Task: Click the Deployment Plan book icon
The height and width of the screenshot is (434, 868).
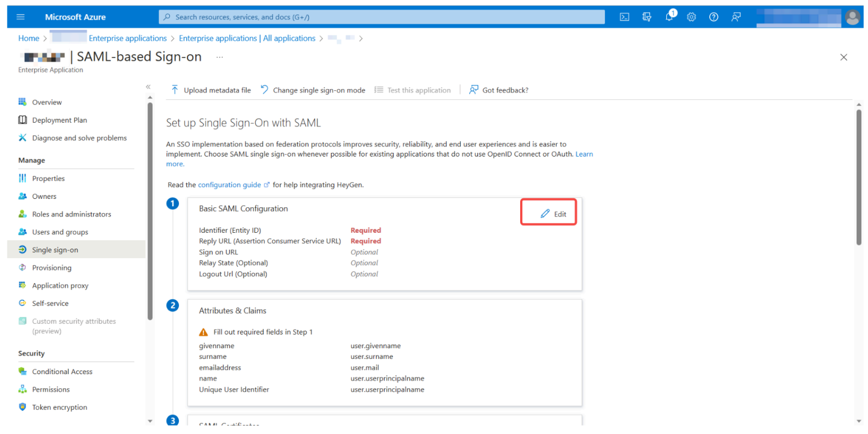Action: point(23,120)
